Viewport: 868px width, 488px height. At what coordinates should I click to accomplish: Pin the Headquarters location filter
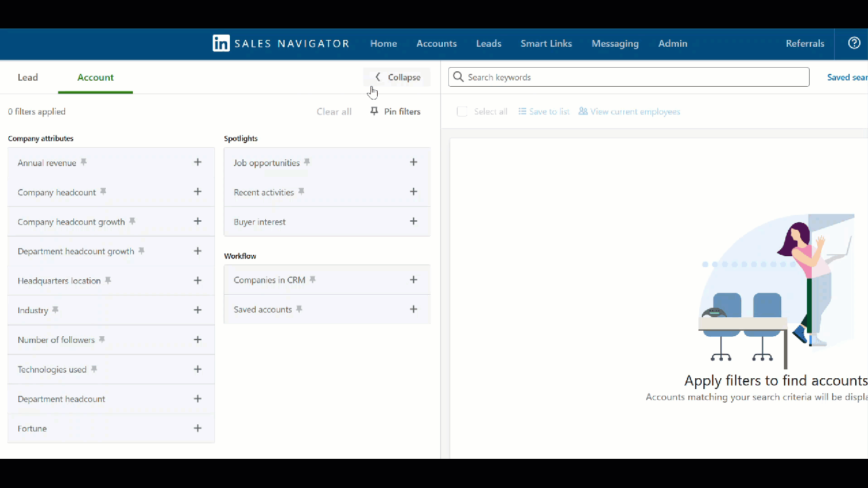point(108,280)
